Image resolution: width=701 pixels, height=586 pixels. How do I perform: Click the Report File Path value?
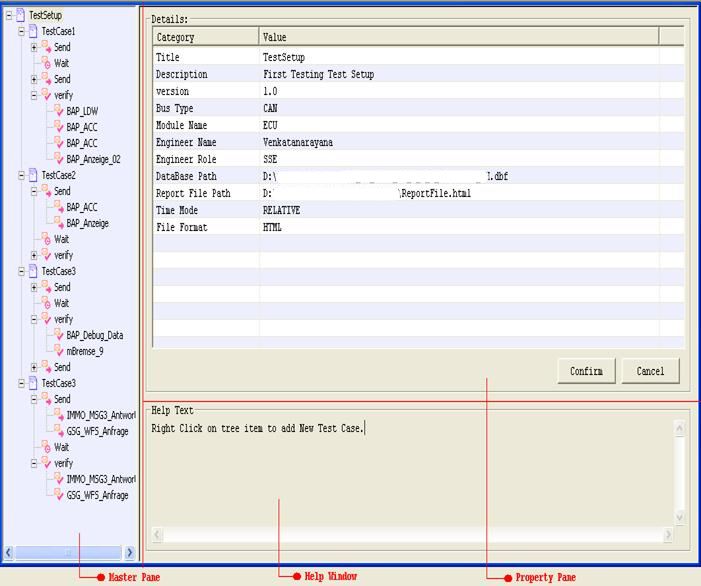click(x=459, y=193)
